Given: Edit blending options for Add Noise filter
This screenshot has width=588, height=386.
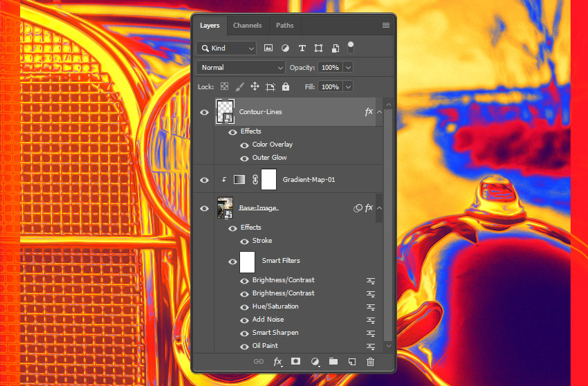Looking at the screenshot, I should click(371, 320).
